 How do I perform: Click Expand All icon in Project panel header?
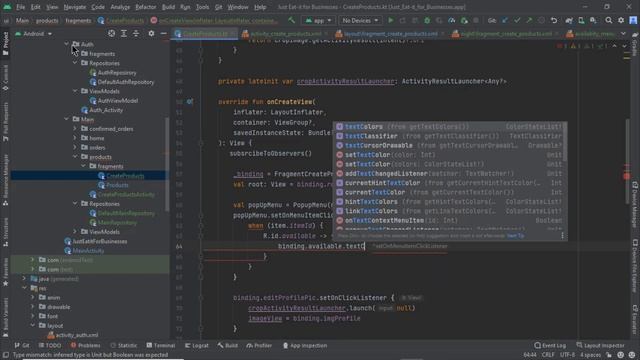[x=124, y=33]
